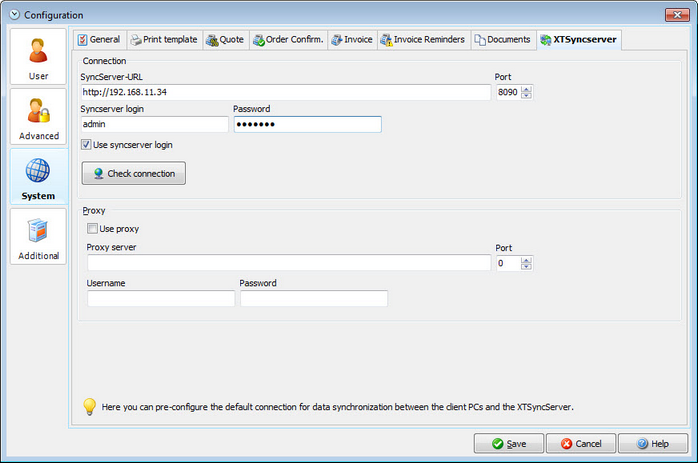
Task: Click the Configuration title dropdown arrow icon
Action: click(x=15, y=15)
